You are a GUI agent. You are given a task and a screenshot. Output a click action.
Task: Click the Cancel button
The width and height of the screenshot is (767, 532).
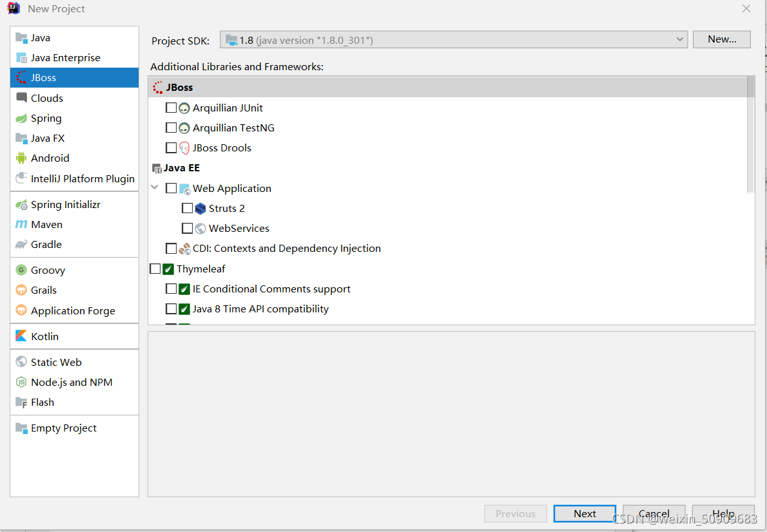(654, 514)
